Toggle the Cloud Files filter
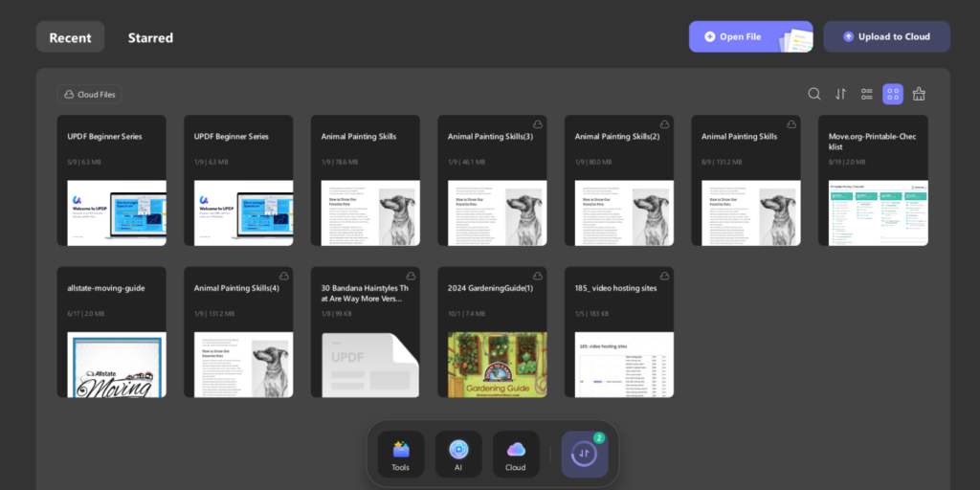 pyautogui.click(x=89, y=95)
